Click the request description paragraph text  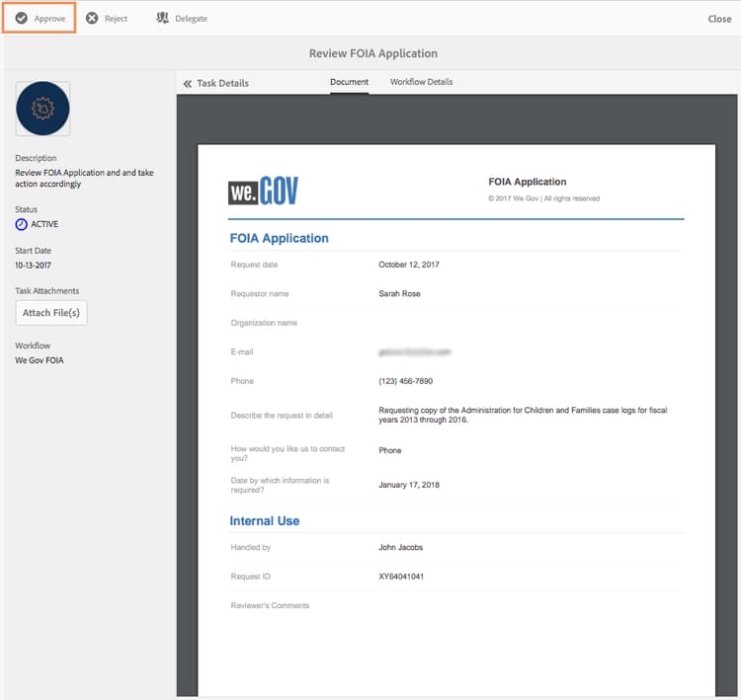[523, 416]
